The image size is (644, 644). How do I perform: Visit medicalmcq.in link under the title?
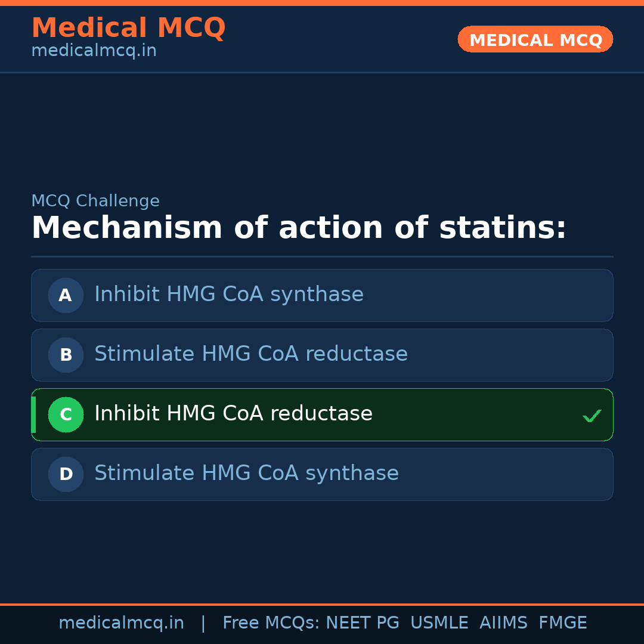point(94,51)
